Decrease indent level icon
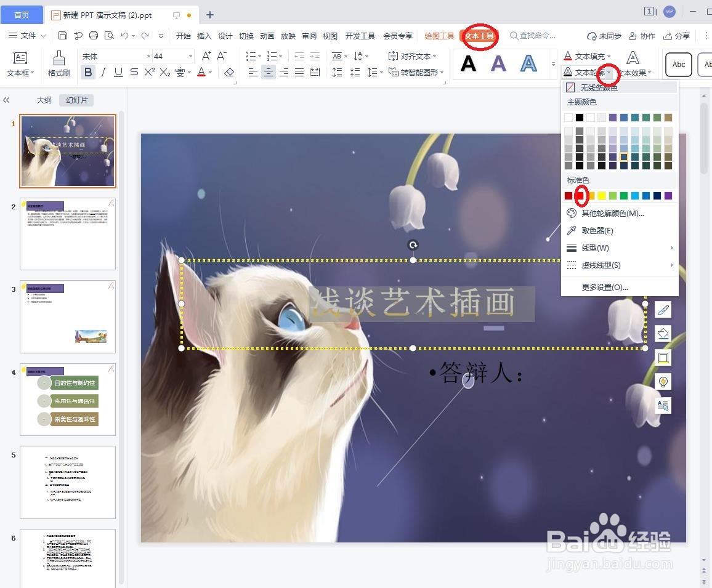This screenshot has width=712, height=588. [x=299, y=56]
